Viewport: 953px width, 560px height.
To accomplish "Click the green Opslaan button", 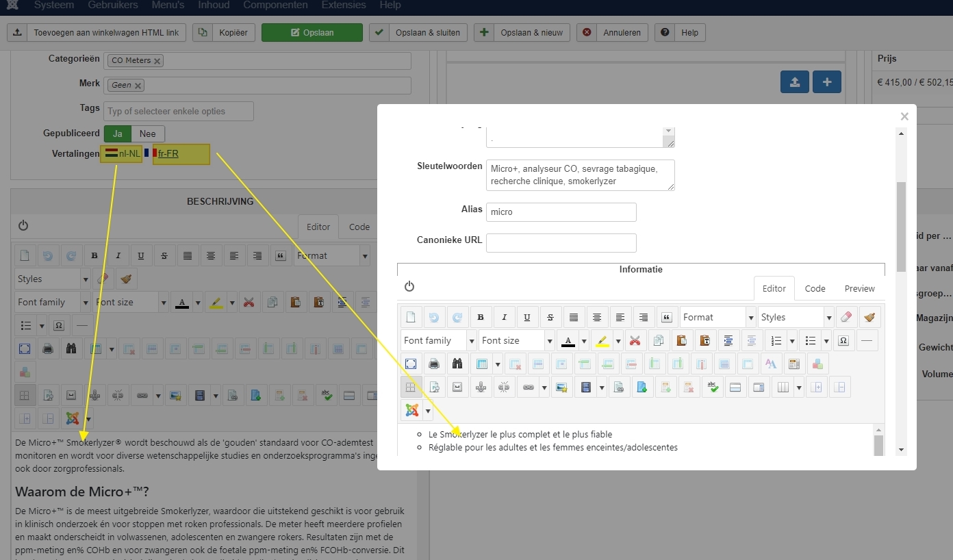I will pyautogui.click(x=312, y=32).
